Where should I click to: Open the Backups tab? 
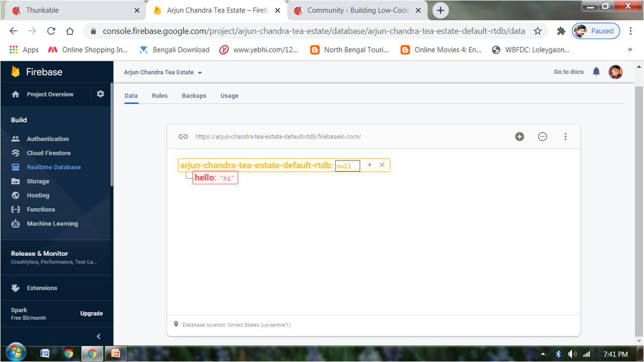pos(194,96)
